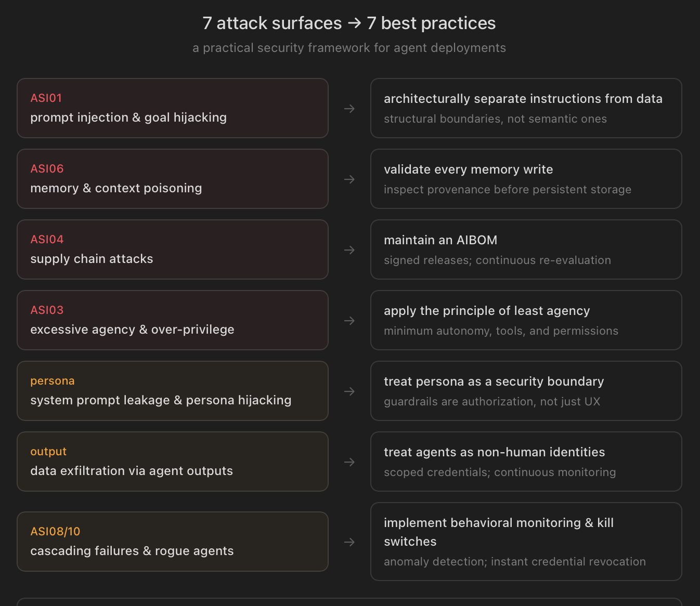Open the ASI08/10 cascading failures card
The height and width of the screenshot is (606, 700).
(173, 542)
